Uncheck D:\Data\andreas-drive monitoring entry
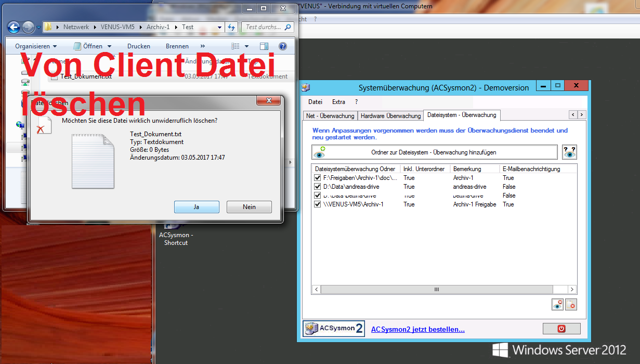 pyautogui.click(x=318, y=187)
